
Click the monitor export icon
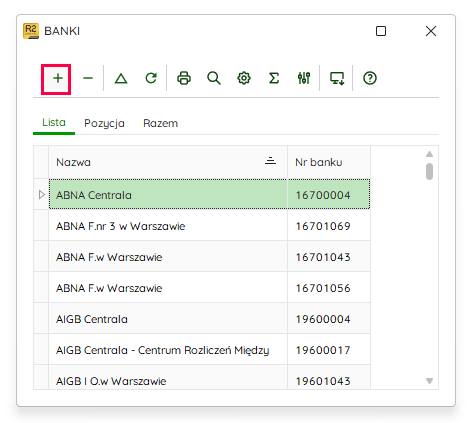point(337,78)
